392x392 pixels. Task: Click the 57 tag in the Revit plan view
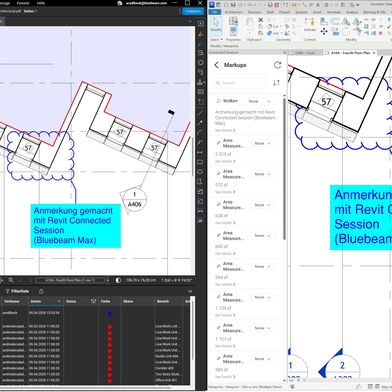pyautogui.click(x=326, y=102)
